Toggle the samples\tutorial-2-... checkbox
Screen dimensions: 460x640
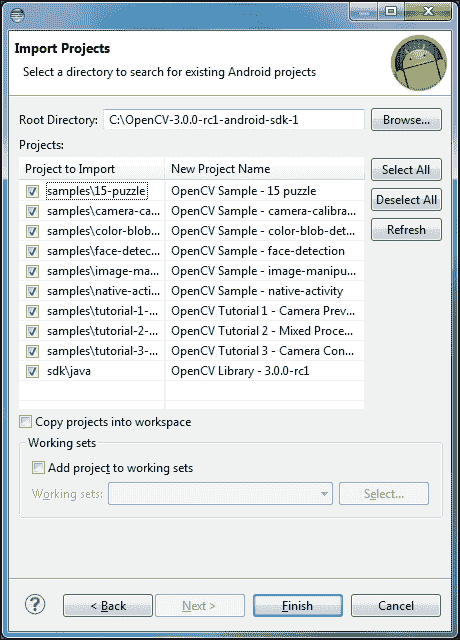tap(32, 331)
